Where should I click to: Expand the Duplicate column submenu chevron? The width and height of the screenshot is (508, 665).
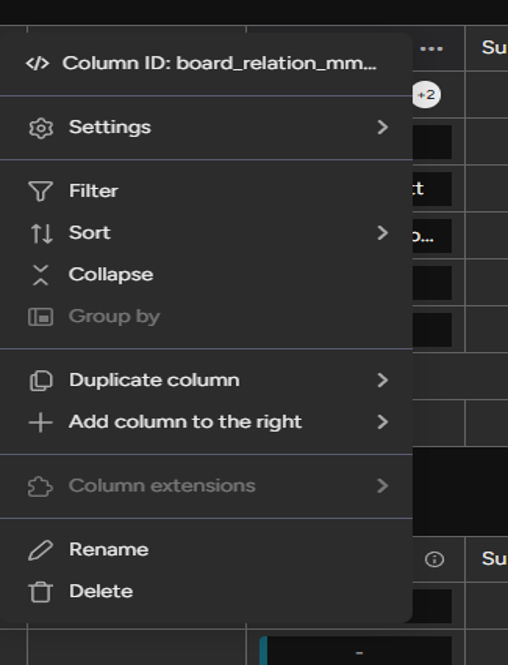[x=382, y=380]
